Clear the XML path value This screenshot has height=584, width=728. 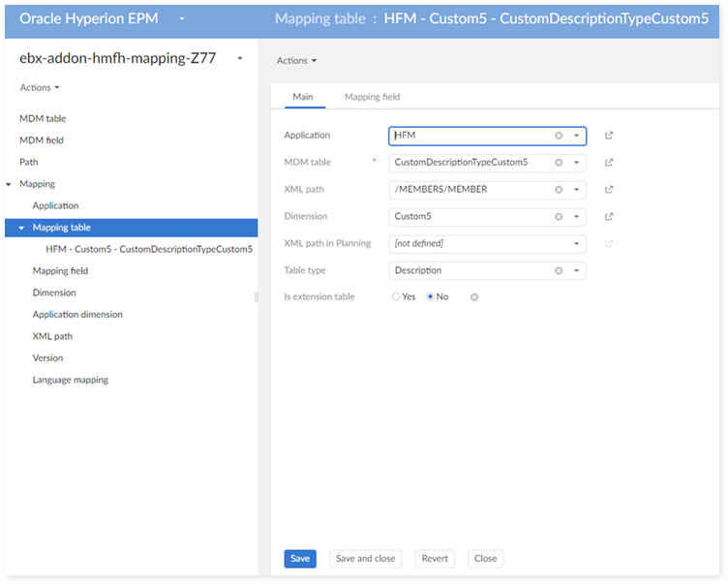tap(559, 190)
